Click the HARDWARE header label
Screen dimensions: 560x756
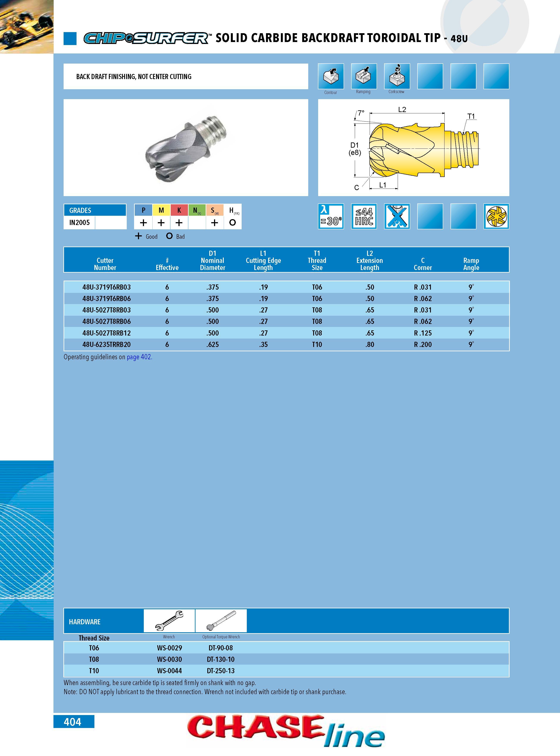click(x=85, y=622)
